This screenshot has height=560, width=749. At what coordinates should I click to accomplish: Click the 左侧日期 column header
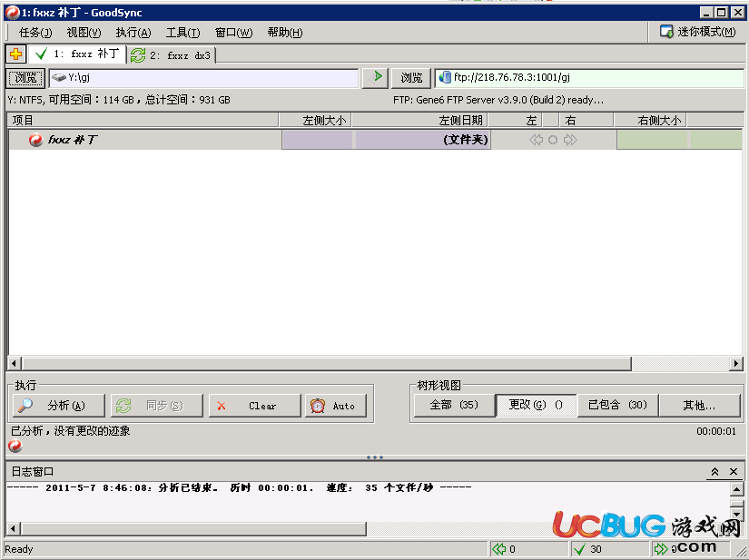click(419, 121)
